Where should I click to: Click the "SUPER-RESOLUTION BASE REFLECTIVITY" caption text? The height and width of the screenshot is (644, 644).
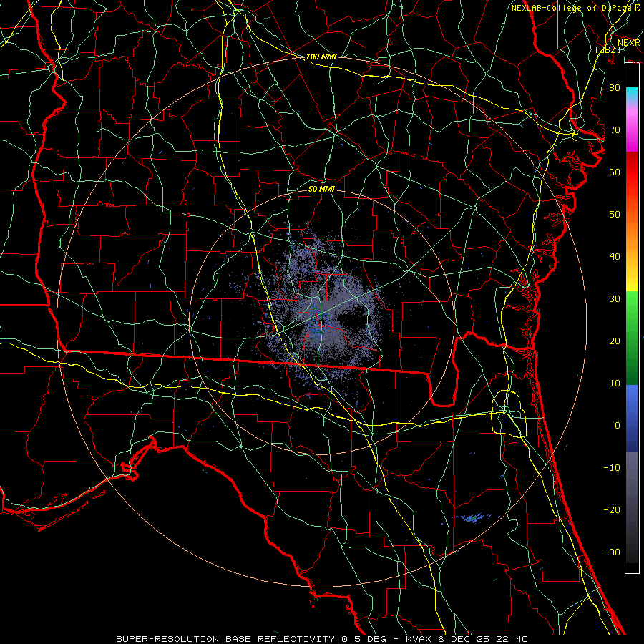click(x=225, y=639)
